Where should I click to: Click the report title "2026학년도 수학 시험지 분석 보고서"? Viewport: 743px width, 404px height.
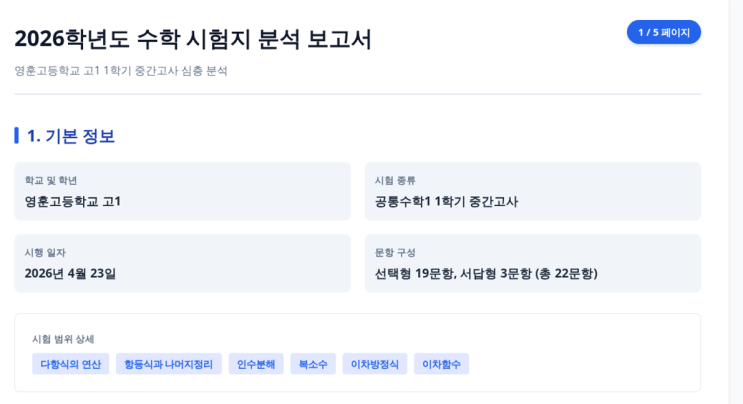[193, 39]
